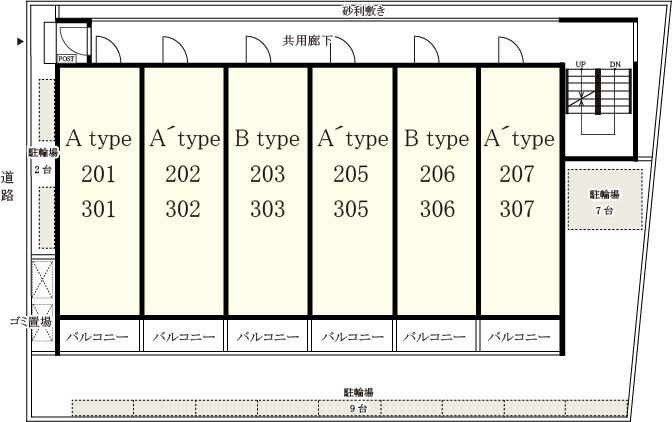
Task: Select room number 307
Action: (517, 209)
